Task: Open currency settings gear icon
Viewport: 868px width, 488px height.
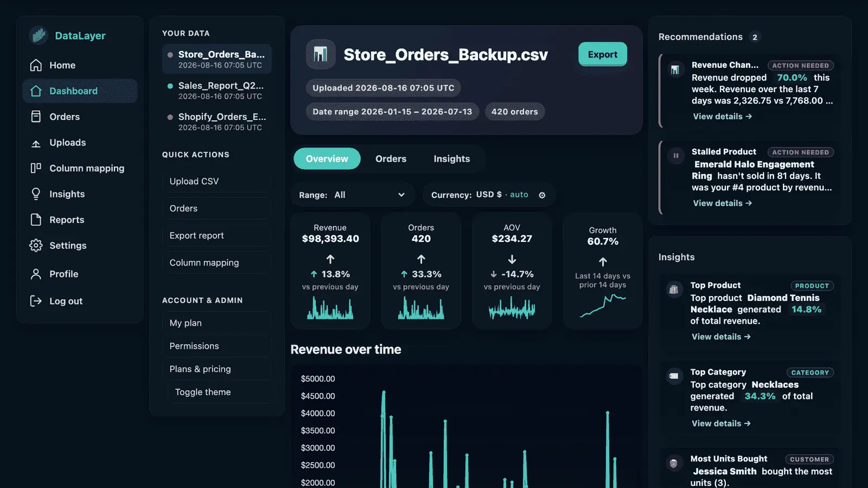Action: pos(542,195)
